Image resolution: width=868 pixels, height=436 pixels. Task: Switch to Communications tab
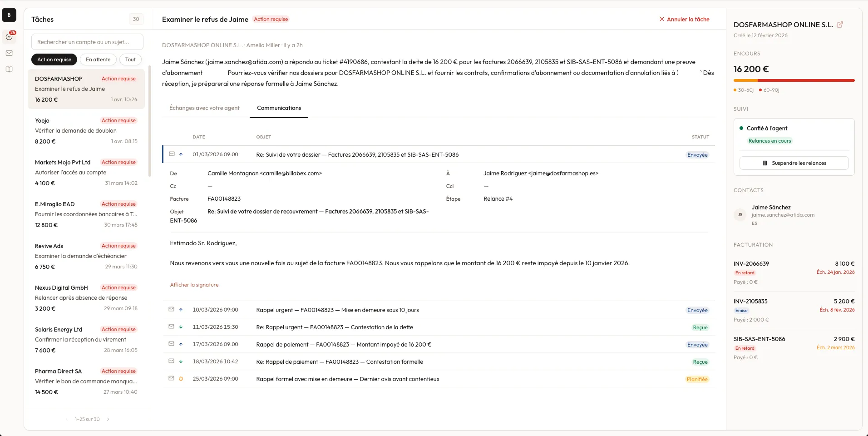279,108
